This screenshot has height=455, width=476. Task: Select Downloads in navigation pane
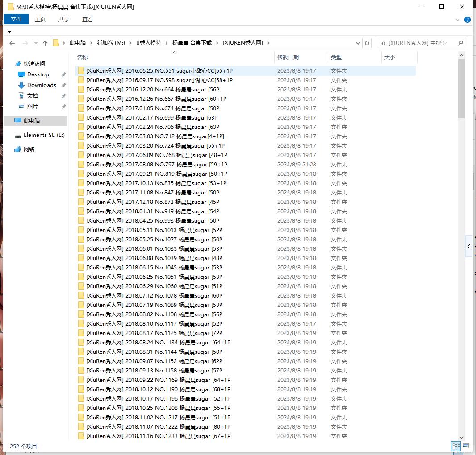pos(42,85)
